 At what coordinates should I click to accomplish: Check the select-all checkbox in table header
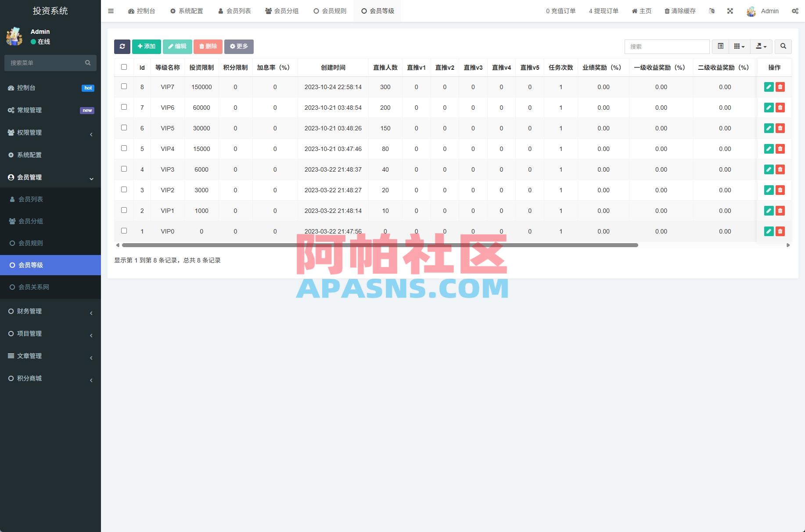[124, 66]
